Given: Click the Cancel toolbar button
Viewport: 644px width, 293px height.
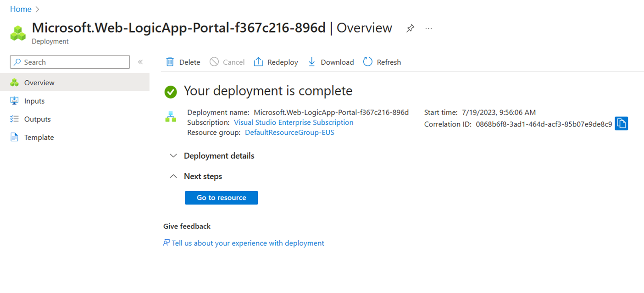Looking at the screenshot, I should (227, 62).
